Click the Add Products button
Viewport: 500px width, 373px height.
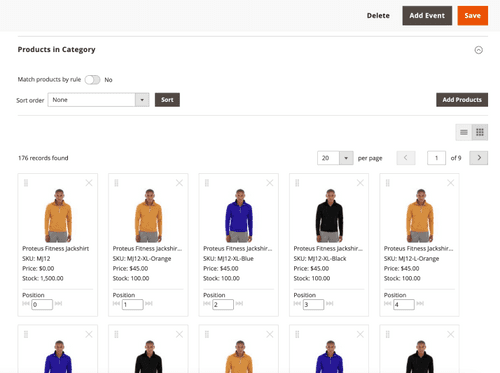[462, 100]
